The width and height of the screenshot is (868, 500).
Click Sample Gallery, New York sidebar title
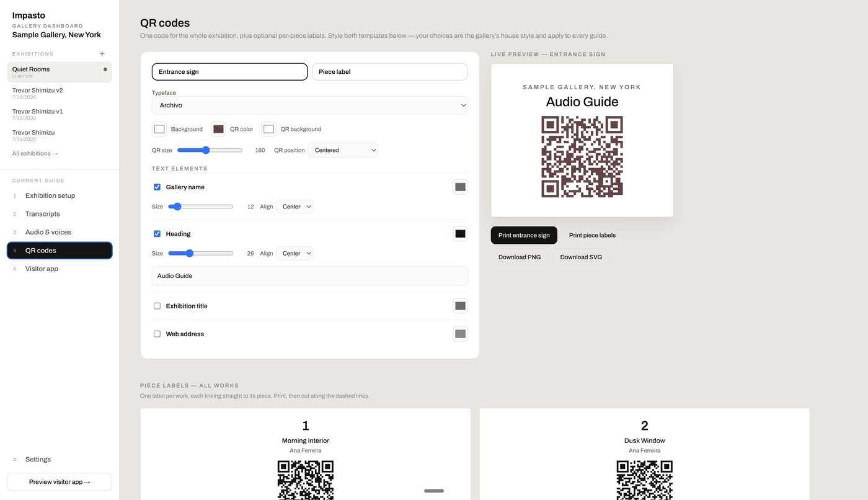[x=56, y=35]
